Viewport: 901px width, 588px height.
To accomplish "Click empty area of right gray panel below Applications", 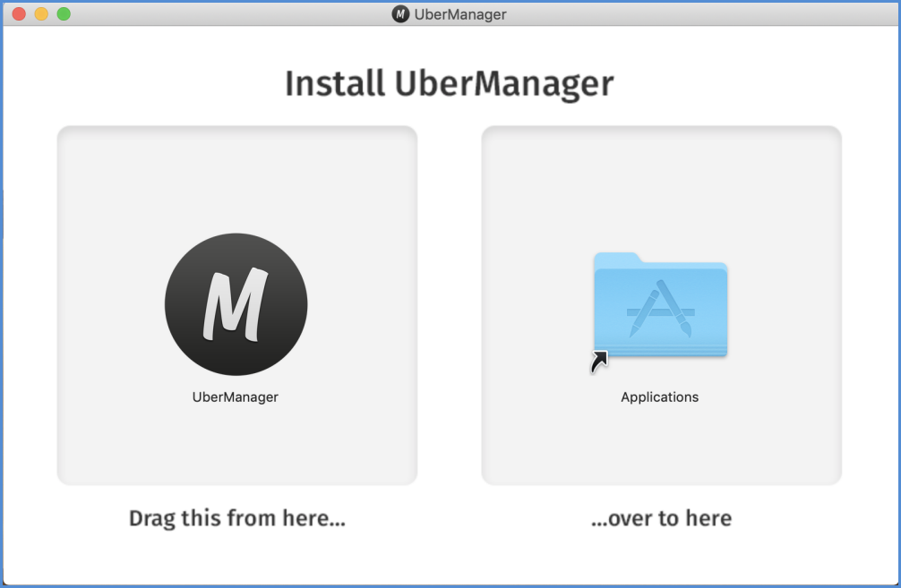I will point(661,447).
